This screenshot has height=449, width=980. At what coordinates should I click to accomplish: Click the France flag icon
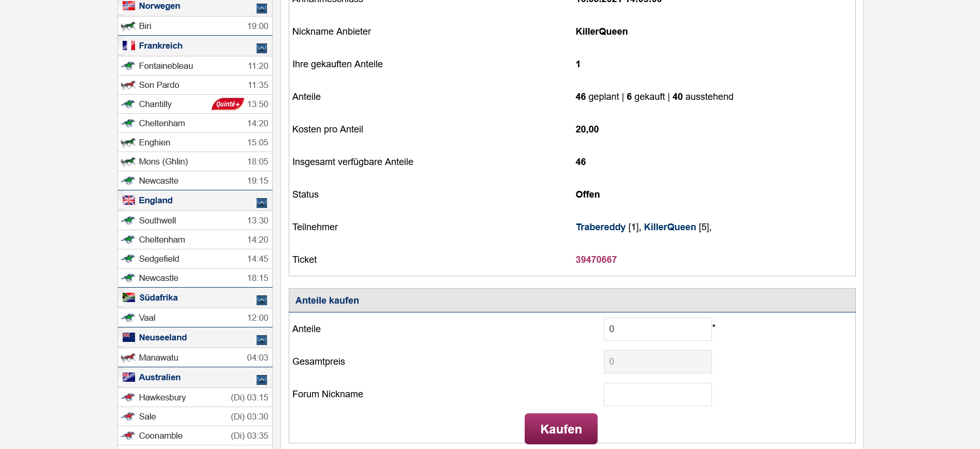(x=128, y=46)
